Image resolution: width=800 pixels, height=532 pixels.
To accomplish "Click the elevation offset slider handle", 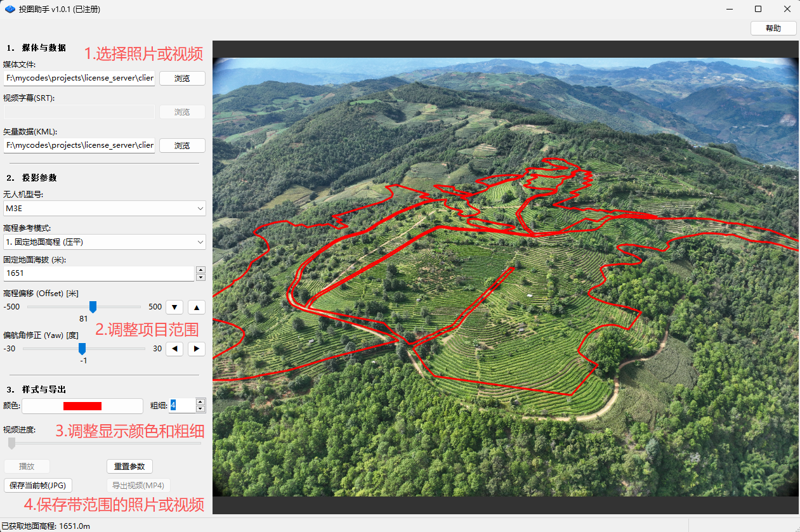I will 93,307.
